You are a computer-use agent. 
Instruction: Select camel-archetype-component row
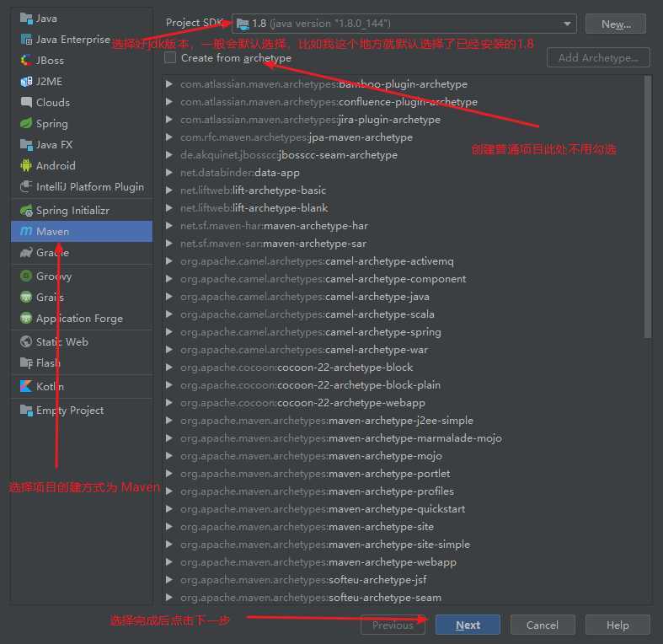[403, 279]
